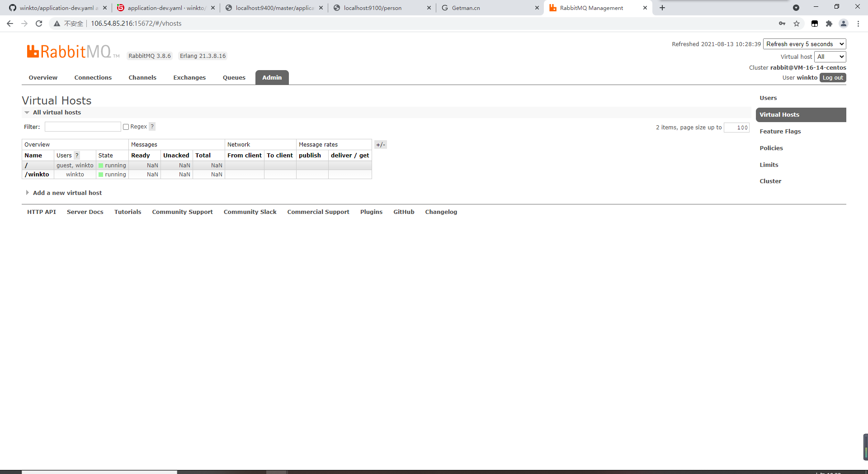The height and width of the screenshot is (474, 868).
Task: Open the Exchanges tab
Action: [189, 77]
